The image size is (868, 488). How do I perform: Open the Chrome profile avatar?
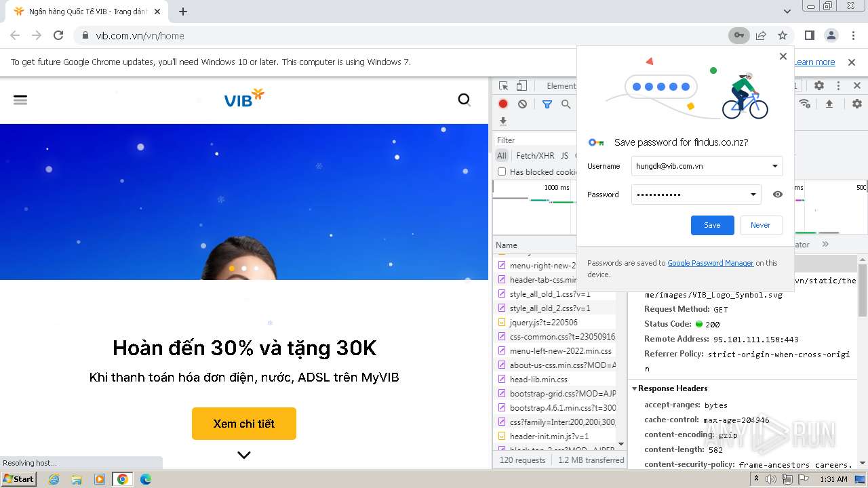[831, 35]
